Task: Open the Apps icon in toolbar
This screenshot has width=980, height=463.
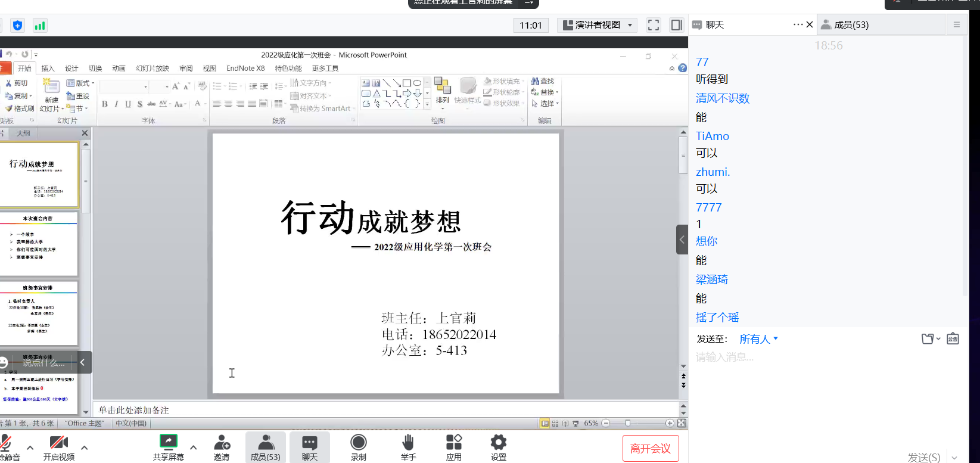Action: [453, 442]
